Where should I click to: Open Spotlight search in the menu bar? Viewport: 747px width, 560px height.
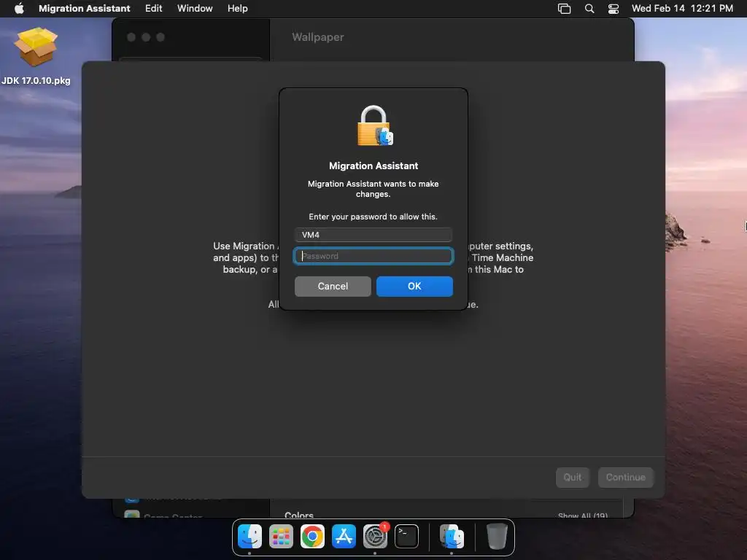(x=589, y=9)
